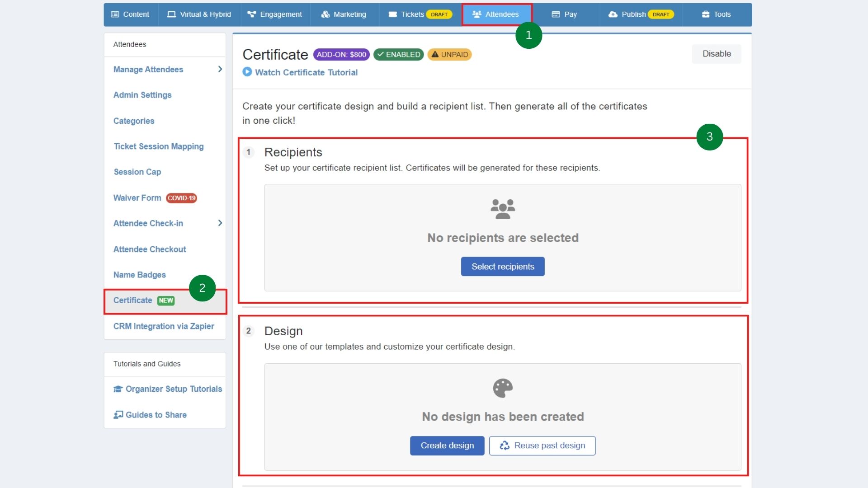Click the group people icon in Recipients box
Screen dimensions: 868x488
502,209
